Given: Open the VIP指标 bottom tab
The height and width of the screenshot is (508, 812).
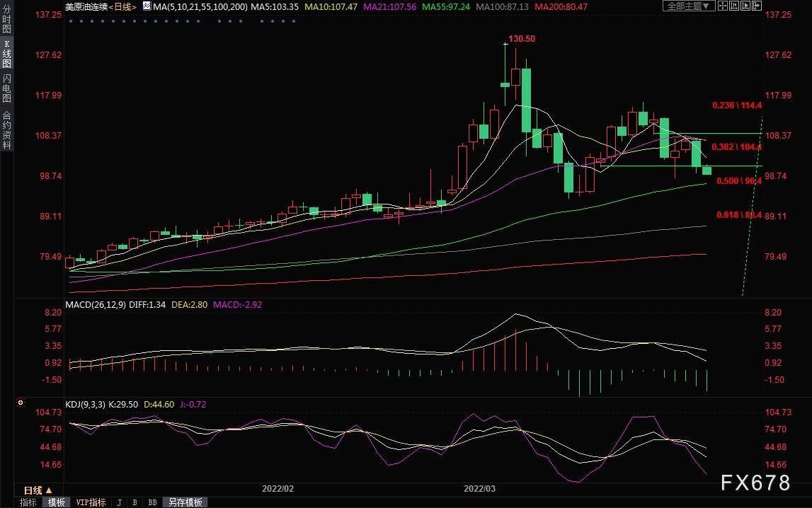Looking at the screenshot, I should [x=91, y=502].
